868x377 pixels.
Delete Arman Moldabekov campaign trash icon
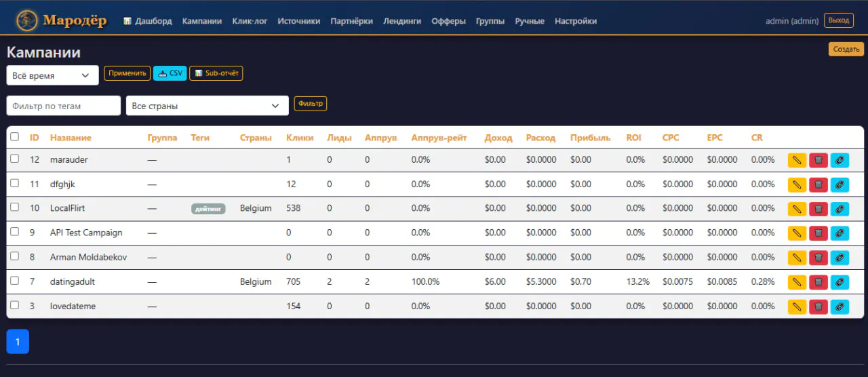coord(818,258)
